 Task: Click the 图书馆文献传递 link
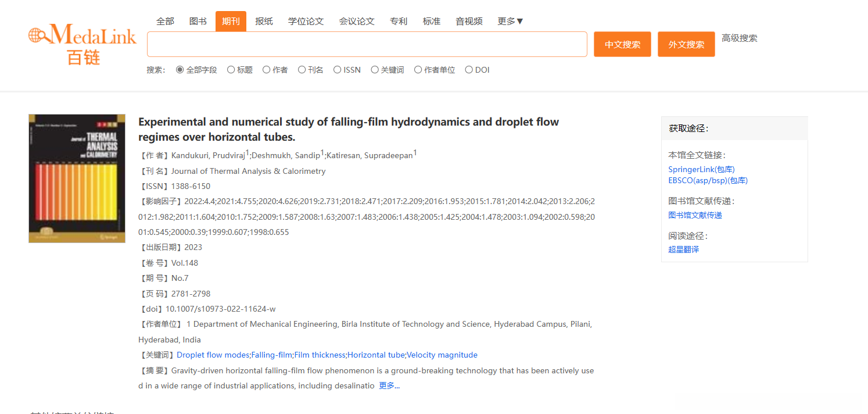695,215
